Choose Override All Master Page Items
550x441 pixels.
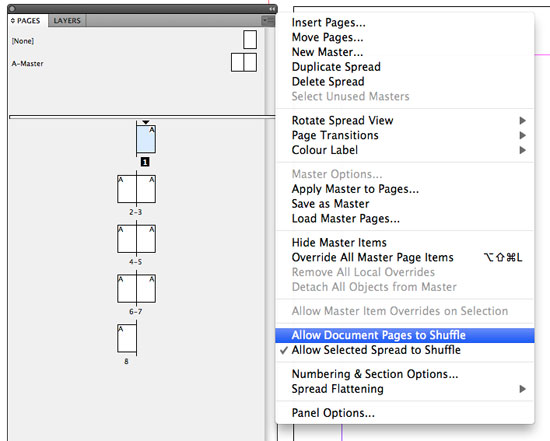click(405, 257)
